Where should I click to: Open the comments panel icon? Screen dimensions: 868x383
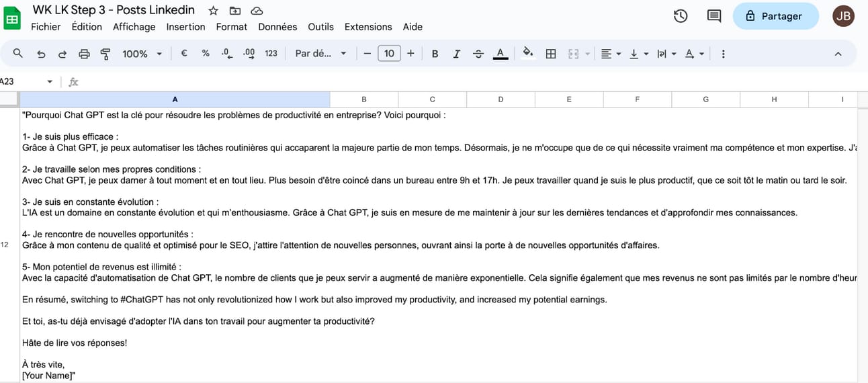[x=714, y=15]
